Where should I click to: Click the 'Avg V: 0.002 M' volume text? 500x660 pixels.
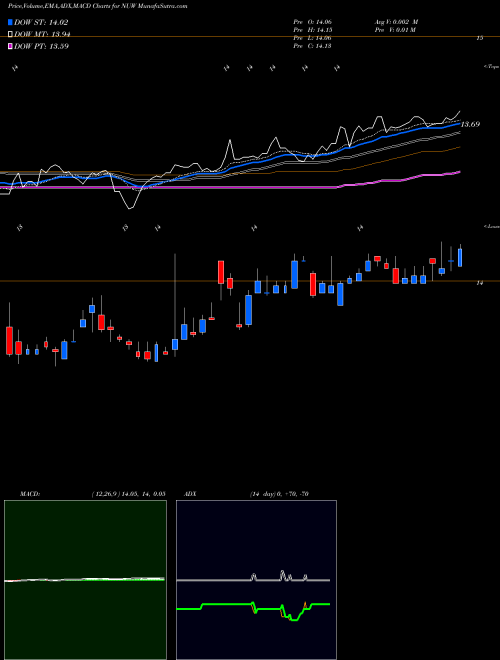pos(396,22)
